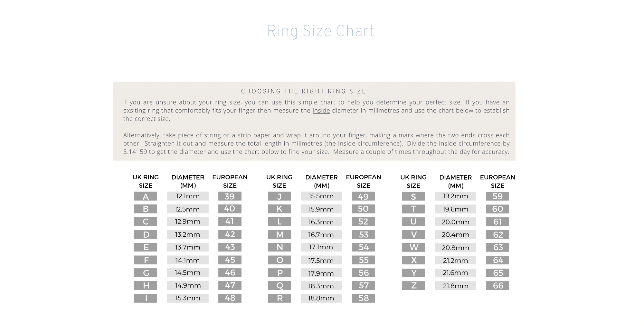Select UK ring size W box
Viewport: 644px width, 326px height.
(413, 247)
